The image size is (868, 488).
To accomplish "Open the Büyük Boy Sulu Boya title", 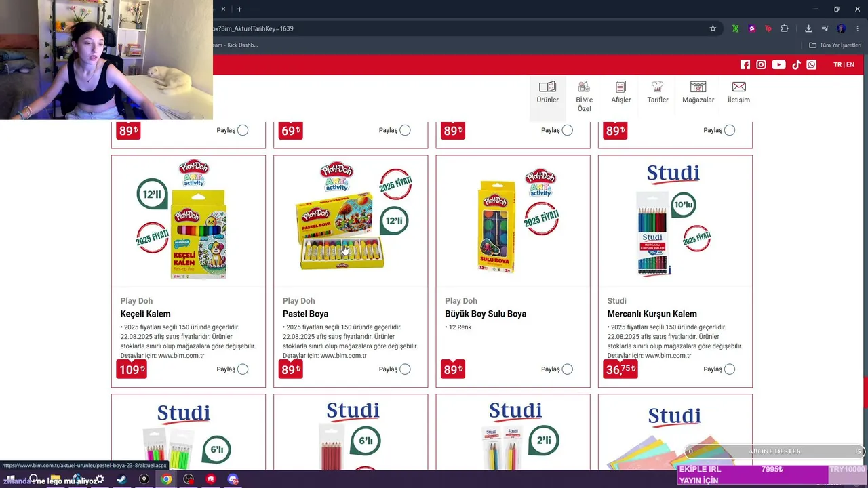I will click(x=486, y=314).
